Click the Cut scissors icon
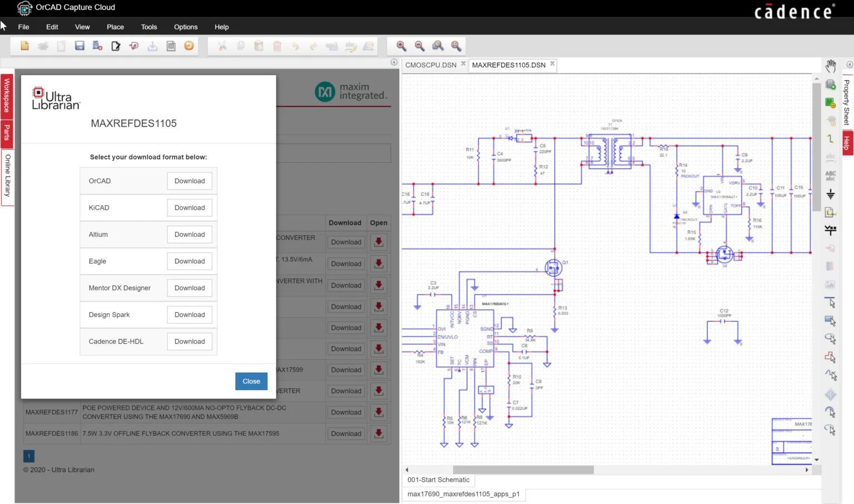This screenshot has height=504, width=854. pos(222,46)
